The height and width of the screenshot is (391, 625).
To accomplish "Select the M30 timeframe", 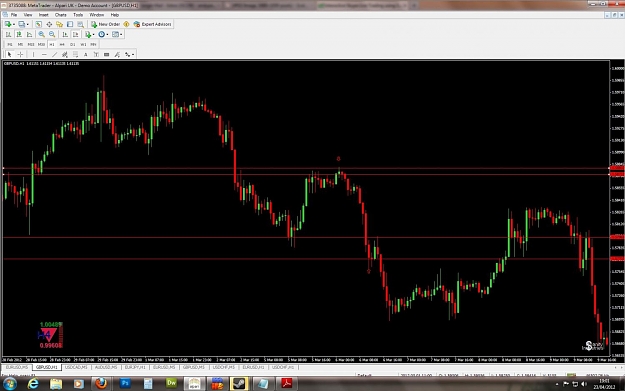I will (41, 44).
